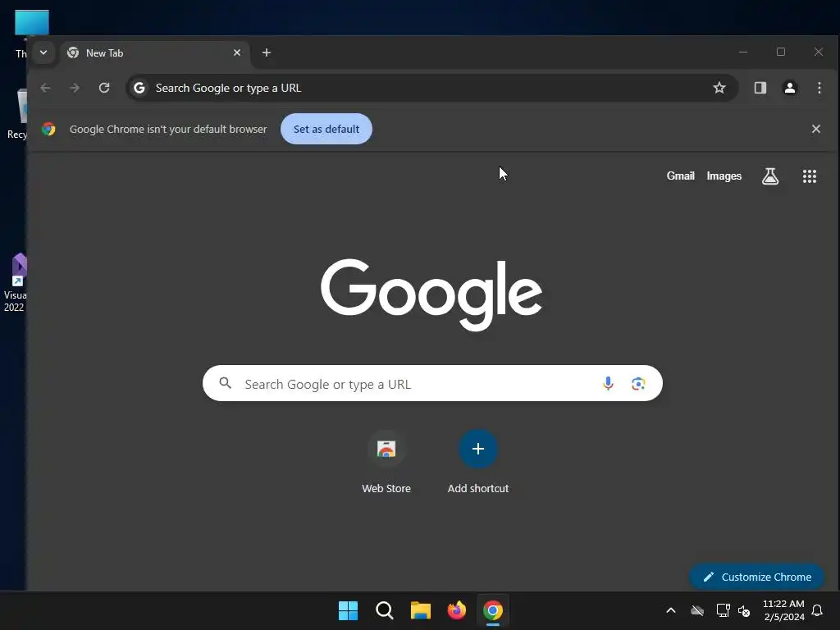Click the Google logo
The height and width of the screenshot is (630, 840).
pyautogui.click(x=431, y=294)
